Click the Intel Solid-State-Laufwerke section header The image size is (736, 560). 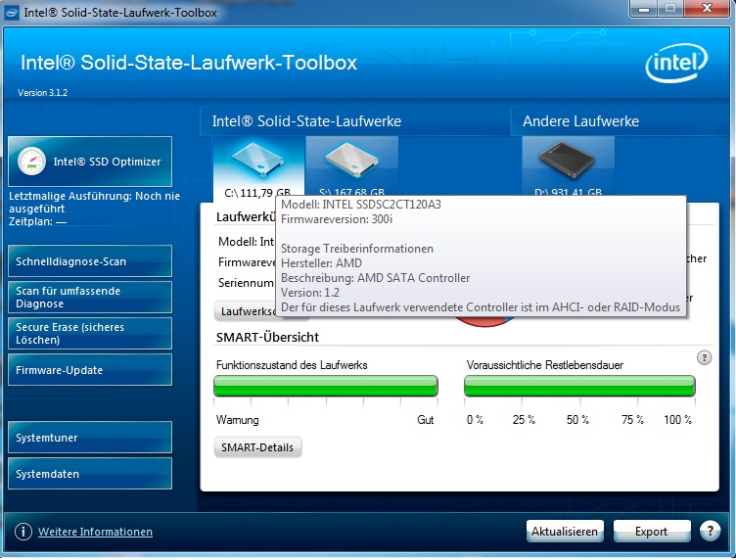click(x=306, y=121)
